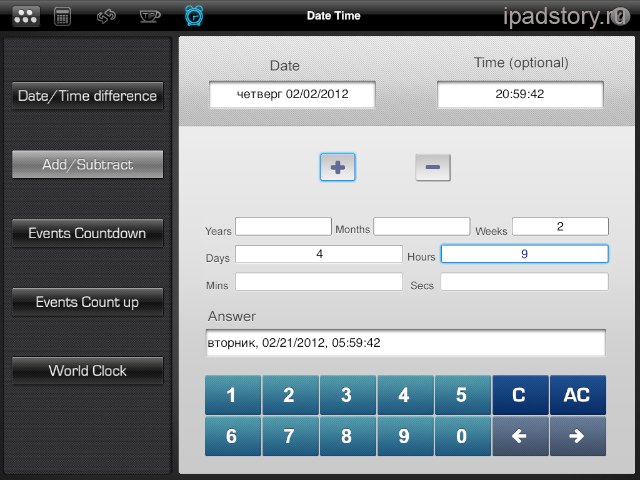Viewport: 640px width, 480px height.
Task: Open World Clock section
Action: coord(87,370)
